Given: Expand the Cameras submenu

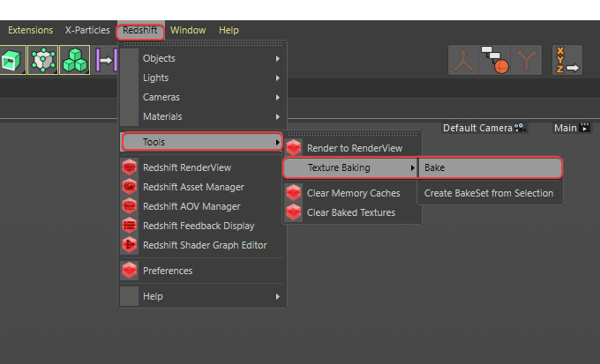Looking at the screenshot, I should [203, 97].
